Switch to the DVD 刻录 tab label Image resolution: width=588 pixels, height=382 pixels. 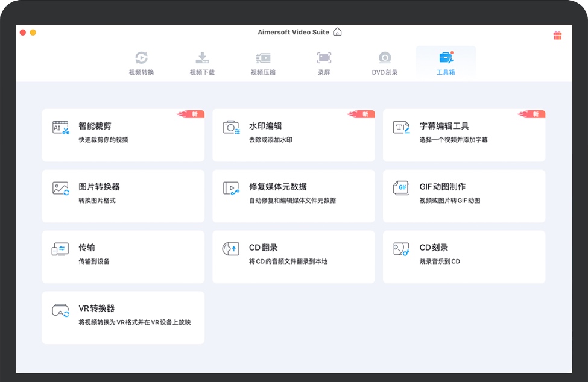pyautogui.click(x=385, y=72)
